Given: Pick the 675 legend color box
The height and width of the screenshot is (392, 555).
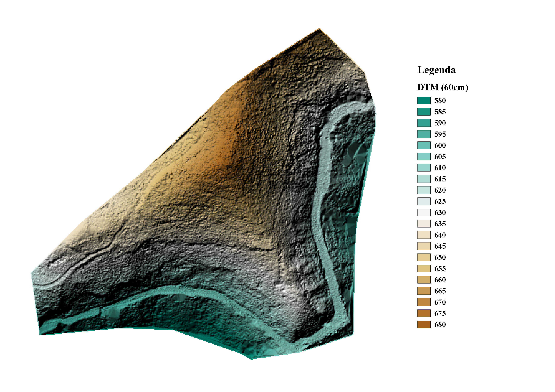Looking at the screenshot, I should click(424, 313).
